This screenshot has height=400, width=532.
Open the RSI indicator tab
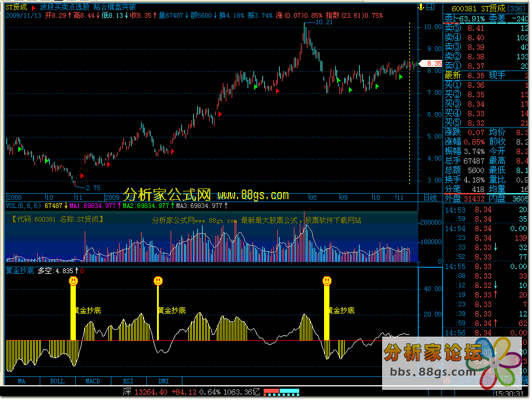[128, 381]
